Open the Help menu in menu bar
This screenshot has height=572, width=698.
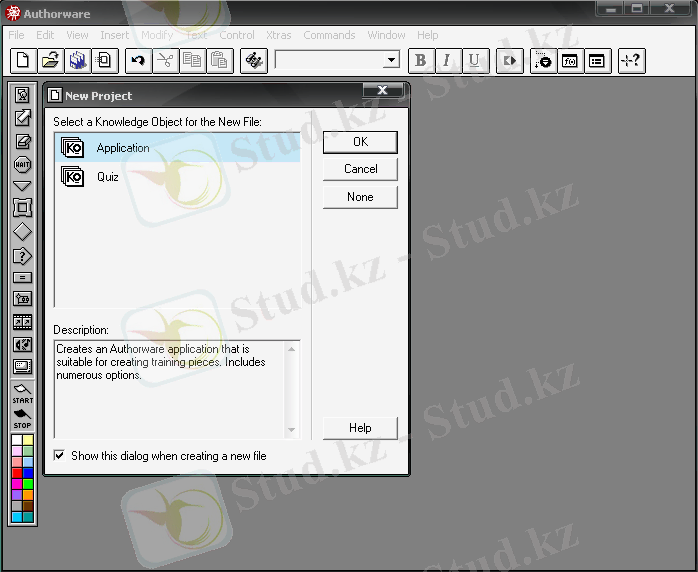[x=427, y=35]
